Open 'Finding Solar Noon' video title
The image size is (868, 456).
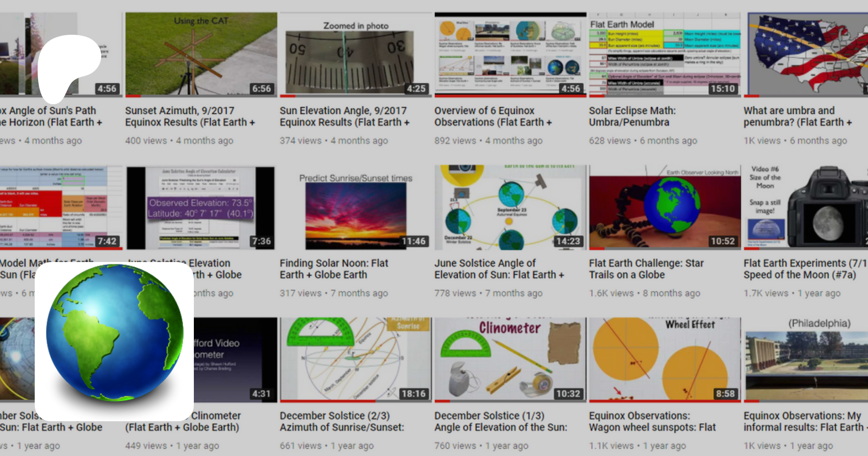(x=334, y=269)
